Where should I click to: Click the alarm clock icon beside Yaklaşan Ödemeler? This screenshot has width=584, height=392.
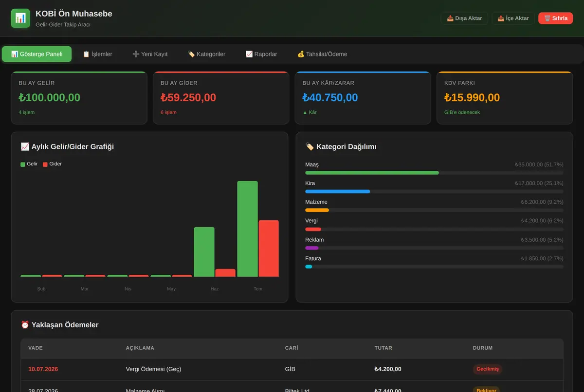[25, 325]
